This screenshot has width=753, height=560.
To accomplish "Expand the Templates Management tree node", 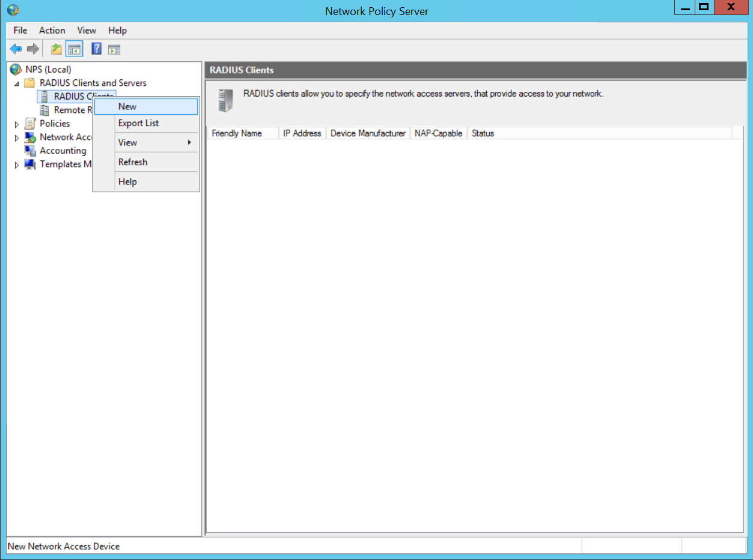I will click(x=17, y=165).
